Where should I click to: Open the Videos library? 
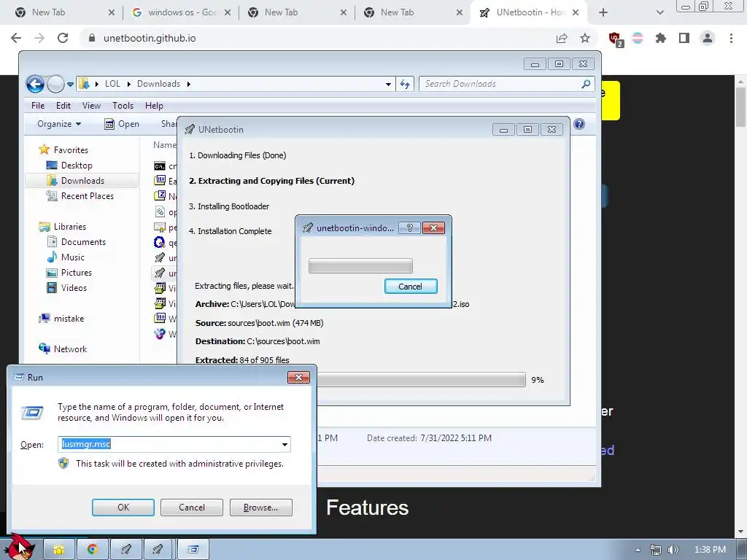click(x=66, y=287)
